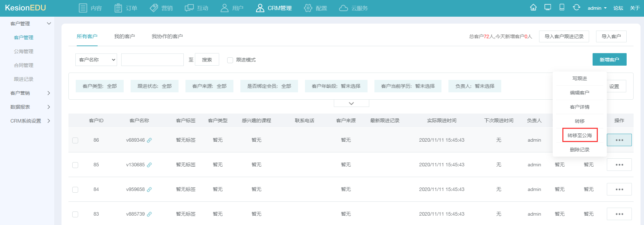644x225 pixels.
Task: Enable the 跟进模式 checkbox
Action: [230, 60]
